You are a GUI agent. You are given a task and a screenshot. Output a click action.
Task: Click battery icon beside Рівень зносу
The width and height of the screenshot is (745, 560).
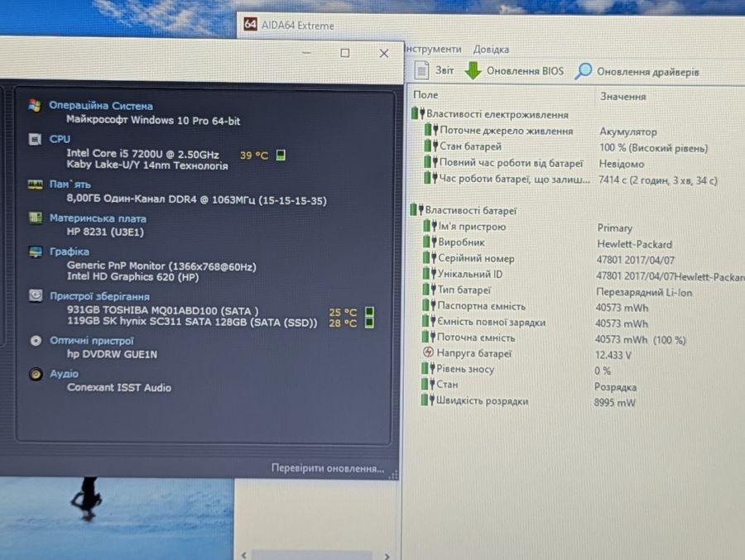428,368
